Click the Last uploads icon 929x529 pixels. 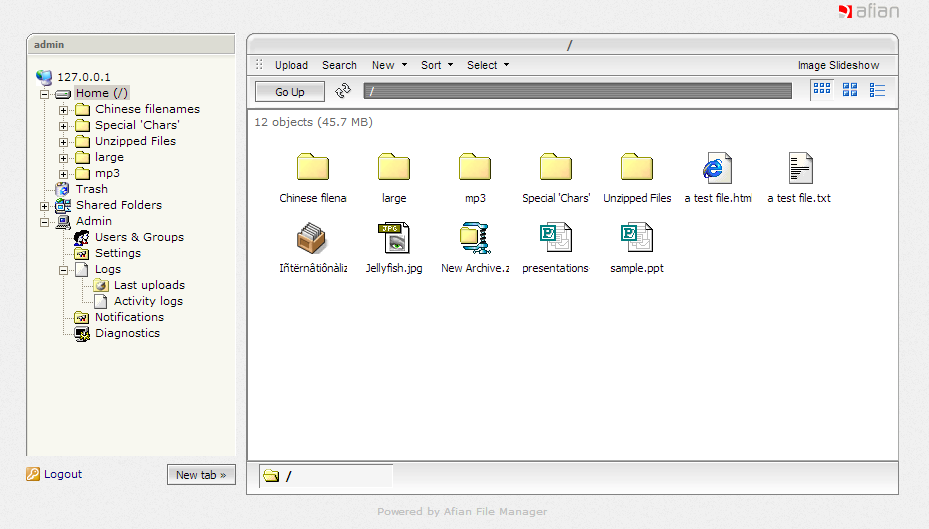(101, 286)
